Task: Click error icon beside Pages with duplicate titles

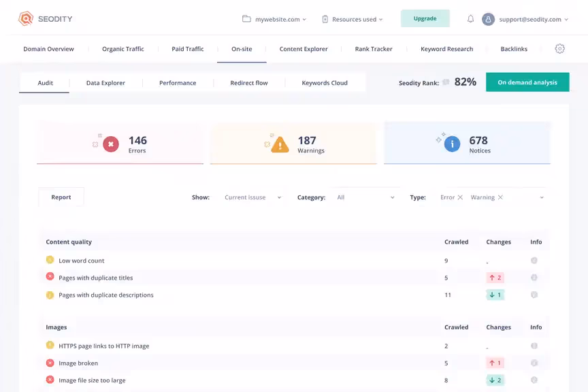Action: (50, 277)
